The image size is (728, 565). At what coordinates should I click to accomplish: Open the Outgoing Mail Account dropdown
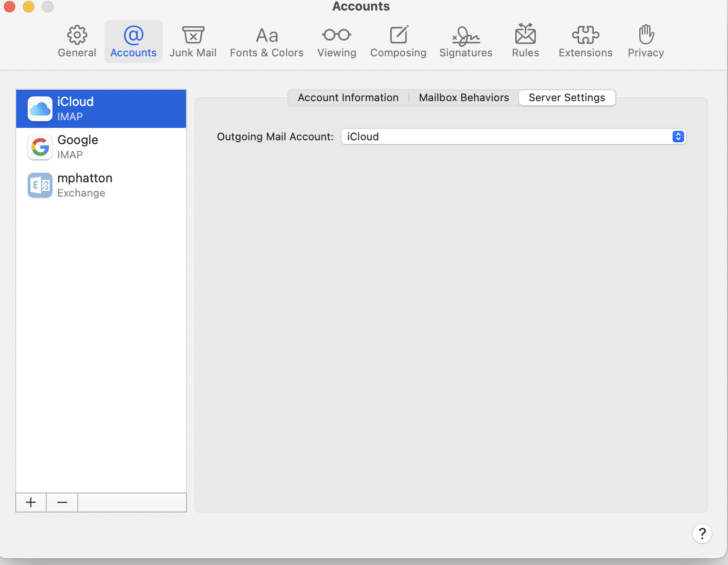pos(513,136)
